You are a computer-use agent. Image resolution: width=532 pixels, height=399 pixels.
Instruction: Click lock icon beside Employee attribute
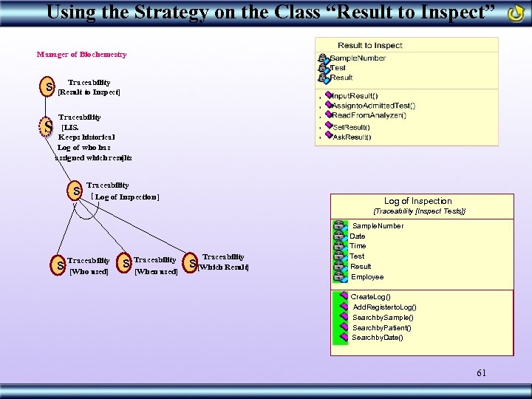point(341,277)
